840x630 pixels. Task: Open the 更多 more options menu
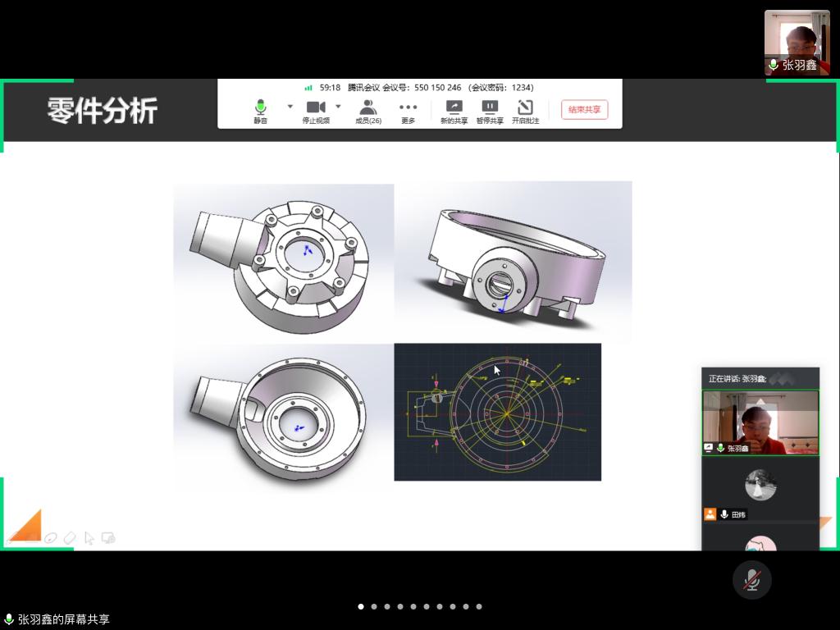pos(408,108)
